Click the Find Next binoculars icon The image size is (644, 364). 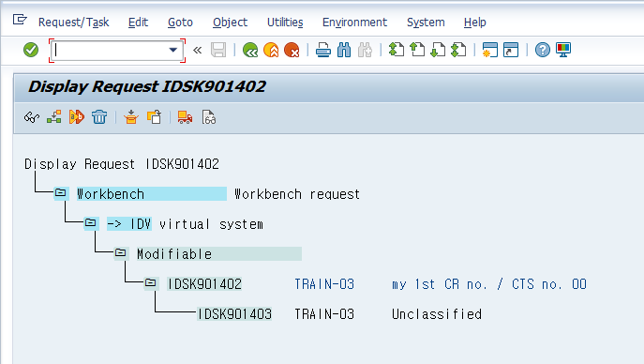(365, 50)
